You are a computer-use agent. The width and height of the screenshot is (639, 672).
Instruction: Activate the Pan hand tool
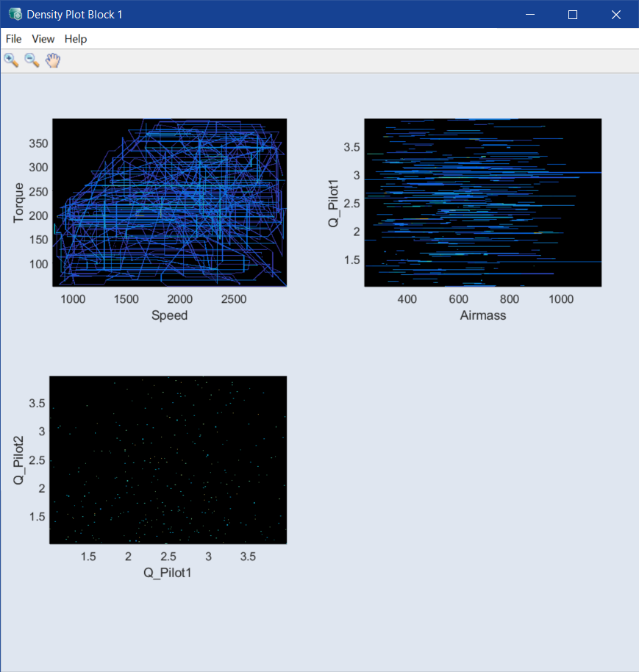point(52,60)
